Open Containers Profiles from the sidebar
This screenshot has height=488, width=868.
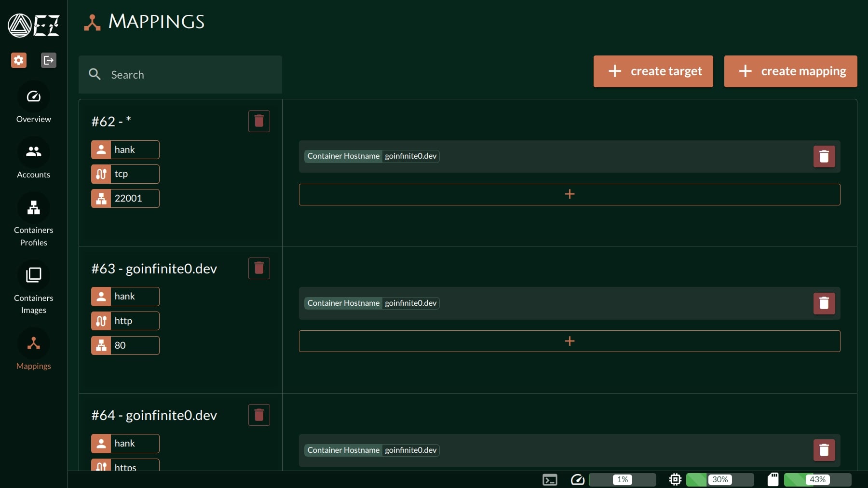[x=33, y=220]
